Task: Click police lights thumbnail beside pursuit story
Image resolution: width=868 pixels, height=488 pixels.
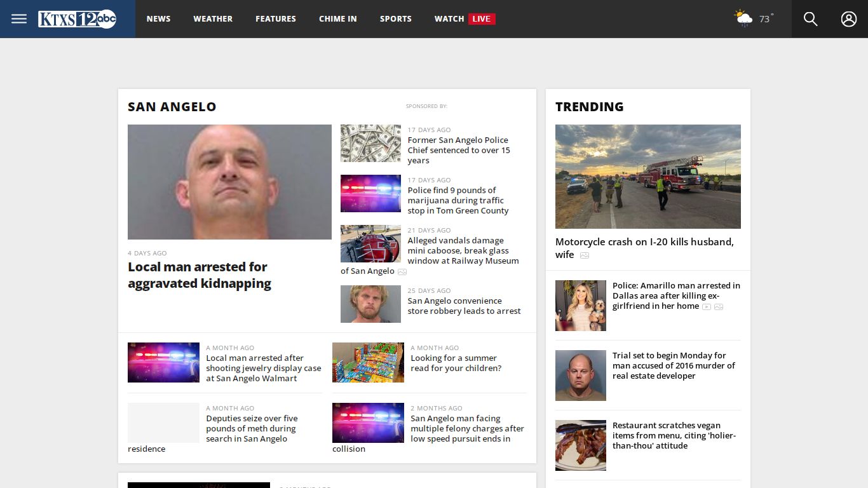Action: point(368,423)
